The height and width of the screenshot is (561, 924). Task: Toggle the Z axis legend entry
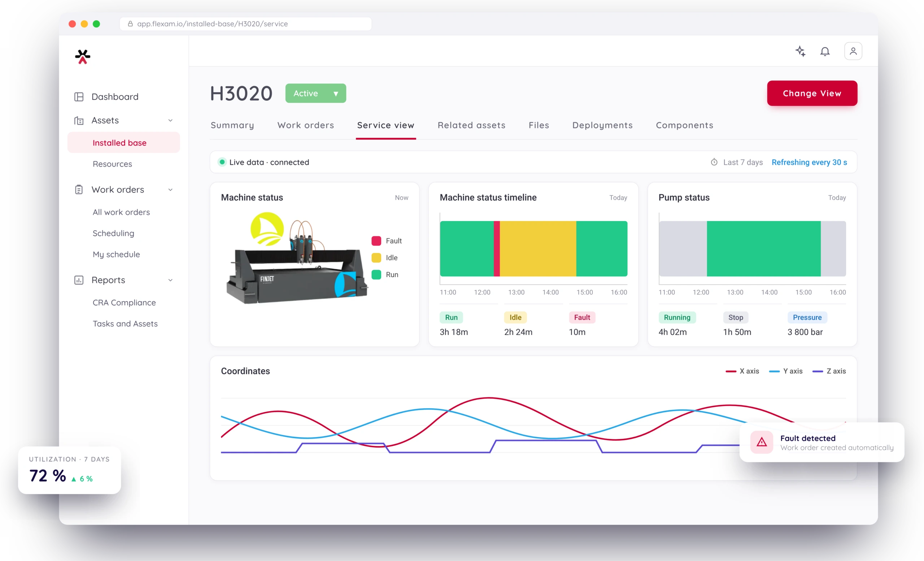(x=829, y=371)
